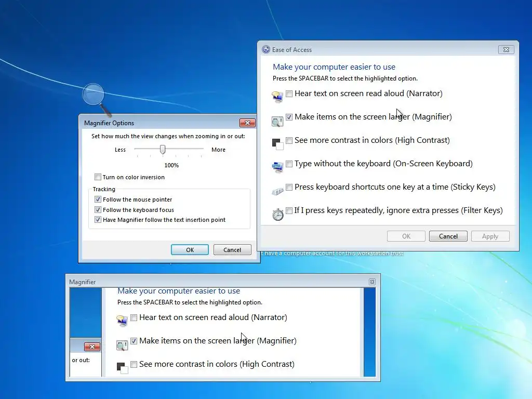The image size is (532, 399).
Task: Uncheck Have Magnifier follow text insertion point
Action: (x=98, y=220)
